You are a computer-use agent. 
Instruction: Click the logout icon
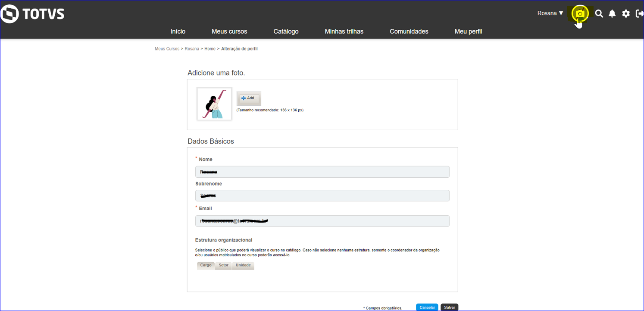tap(639, 13)
